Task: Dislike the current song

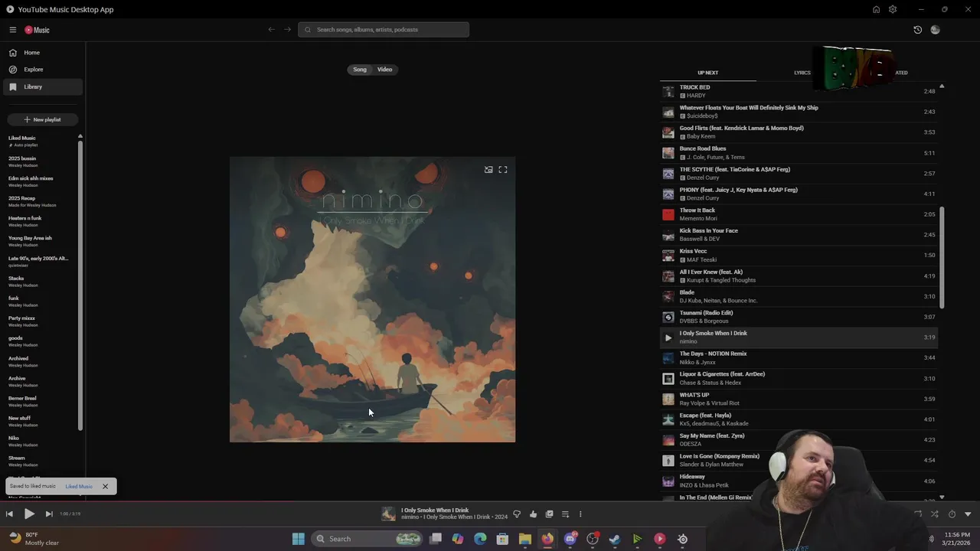Action: pyautogui.click(x=517, y=514)
